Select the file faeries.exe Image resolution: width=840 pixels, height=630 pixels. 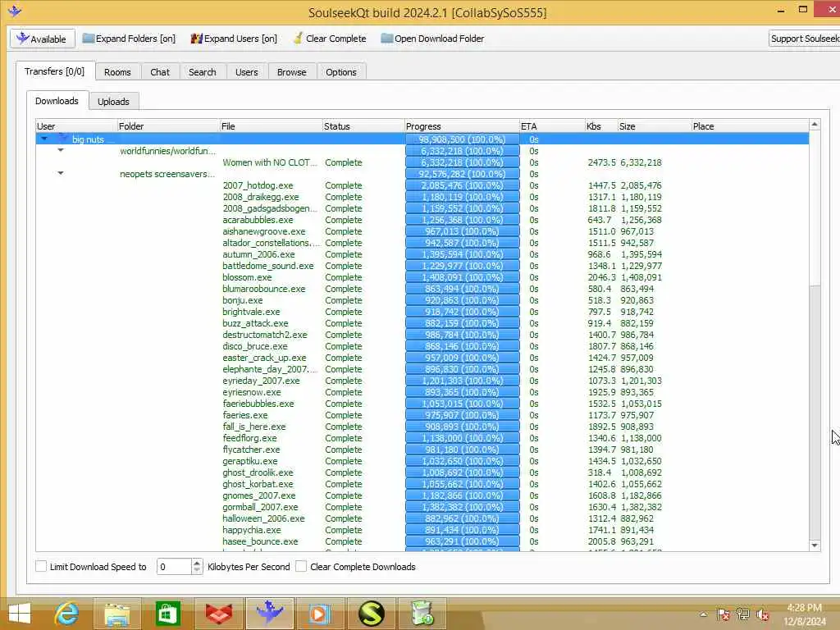pos(244,415)
